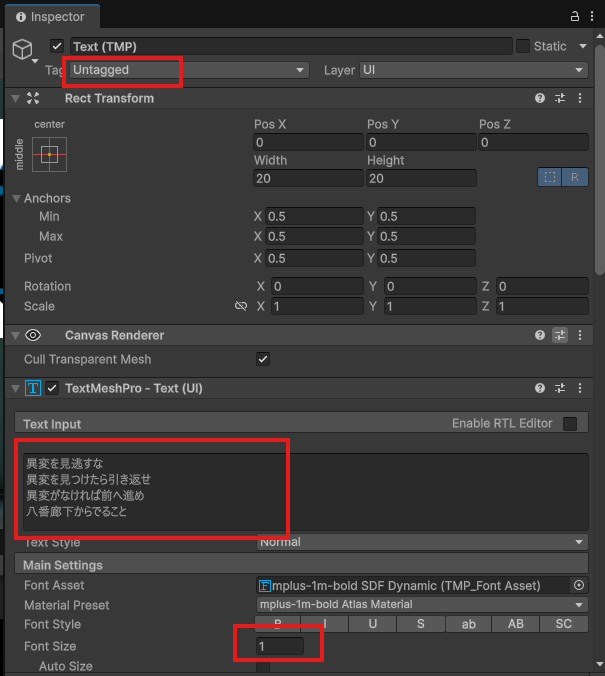Open the Tag dropdown set to Untagged

point(188,70)
